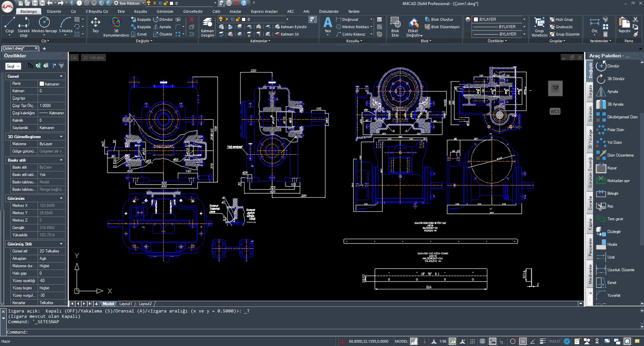The image size is (644, 346).
Task: Open the Görünüm ribbon tab
Action: tap(165, 11)
